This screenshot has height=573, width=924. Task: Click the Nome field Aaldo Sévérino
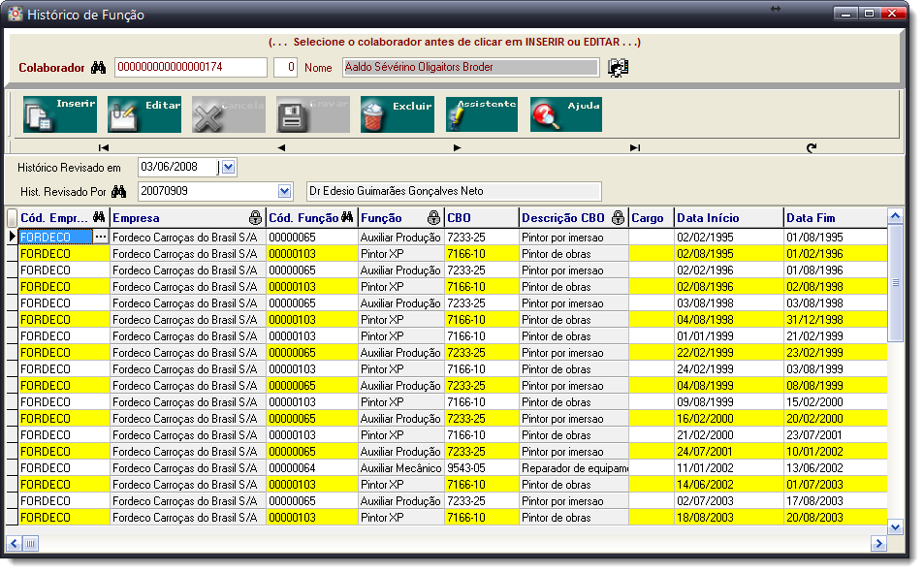(471, 67)
